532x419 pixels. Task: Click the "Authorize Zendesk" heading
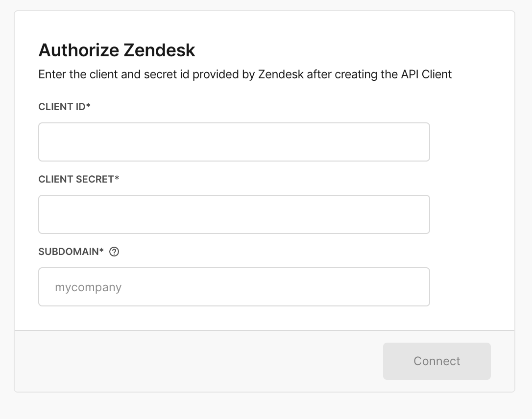[117, 50]
